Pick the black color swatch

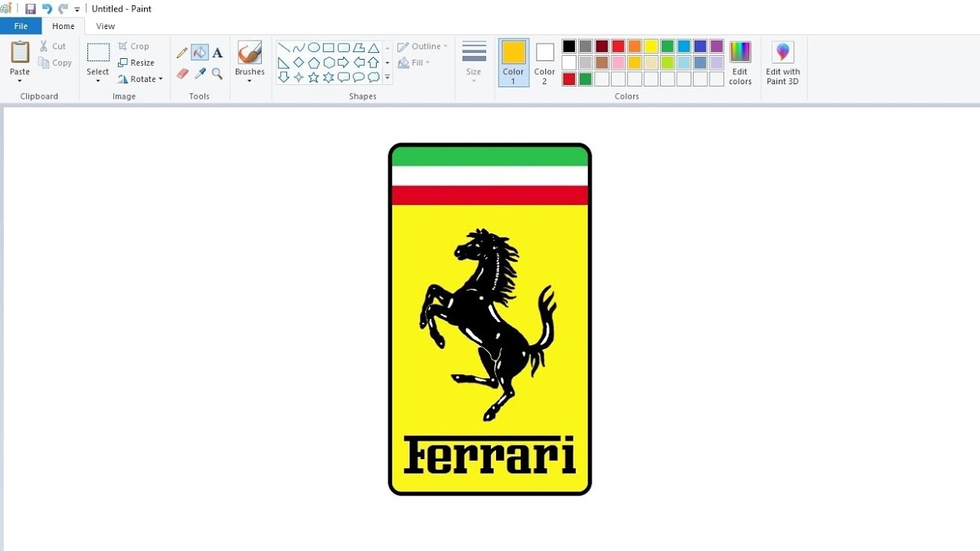pos(569,46)
